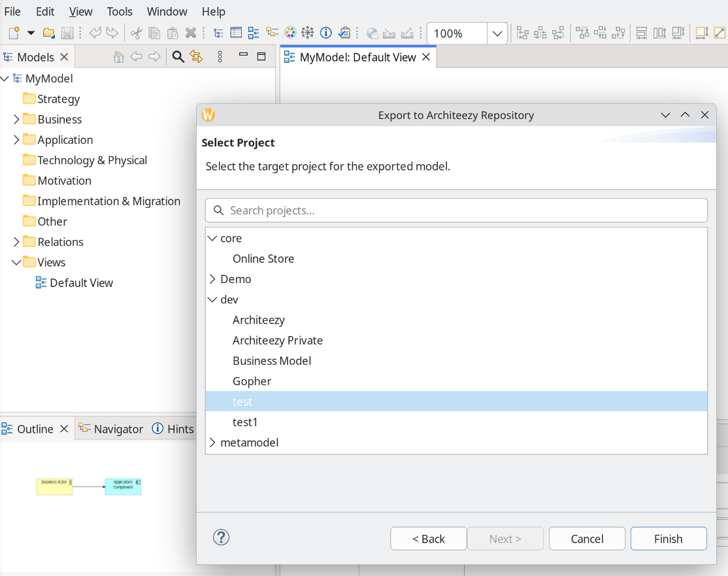The image size is (728, 576).
Task: Click the New model toolbar icon
Action: [14, 33]
